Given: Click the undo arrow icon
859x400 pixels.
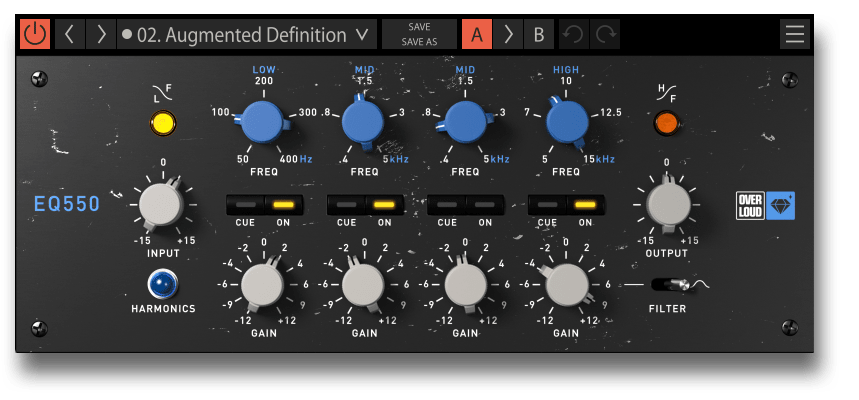Looking at the screenshot, I should point(574,35).
